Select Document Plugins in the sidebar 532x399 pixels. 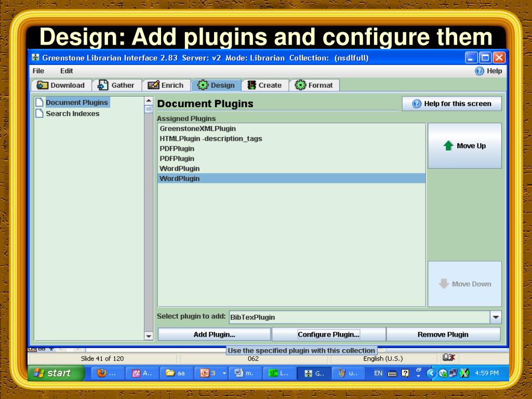pyautogui.click(x=77, y=102)
